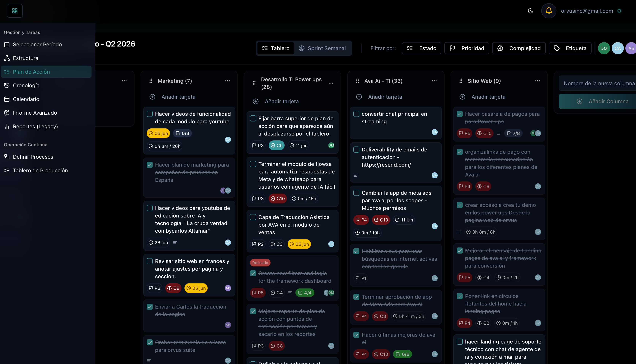This screenshot has height=364, width=636.
Task: Click 4/4 checklist badge on Create new filters card
Action: click(x=305, y=292)
